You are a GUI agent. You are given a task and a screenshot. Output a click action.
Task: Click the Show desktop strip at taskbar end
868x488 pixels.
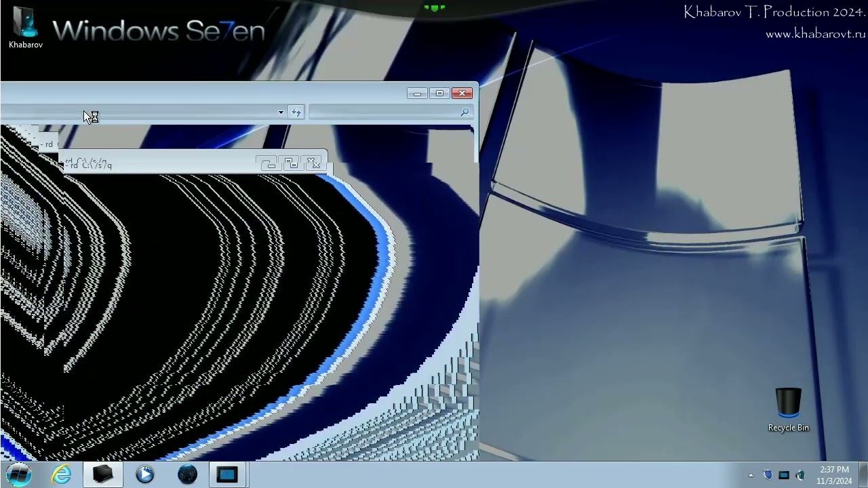click(x=863, y=475)
